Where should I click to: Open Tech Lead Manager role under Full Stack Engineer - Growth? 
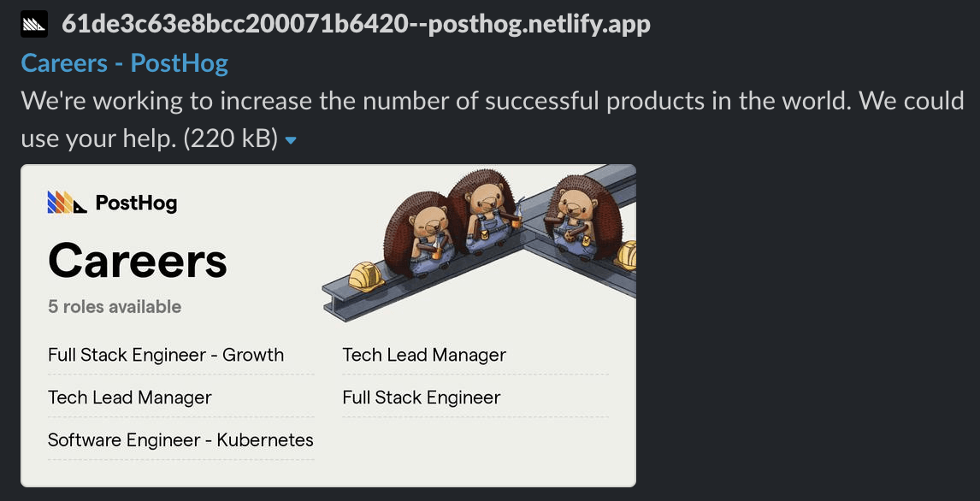pyautogui.click(x=130, y=398)
